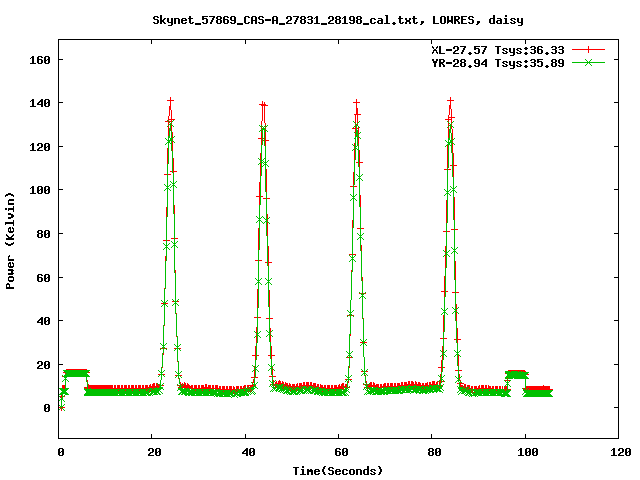The image size is (640, 480).
Task: Click the green line sample in the legend
Action: click(588, 62)
